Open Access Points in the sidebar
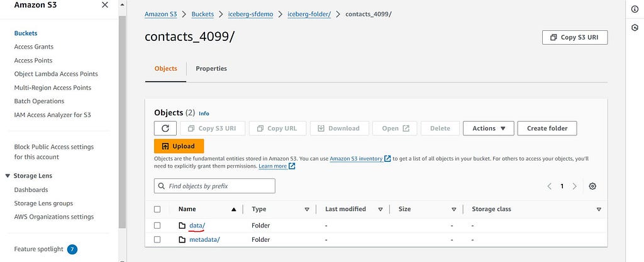 [x=33, y=60]
